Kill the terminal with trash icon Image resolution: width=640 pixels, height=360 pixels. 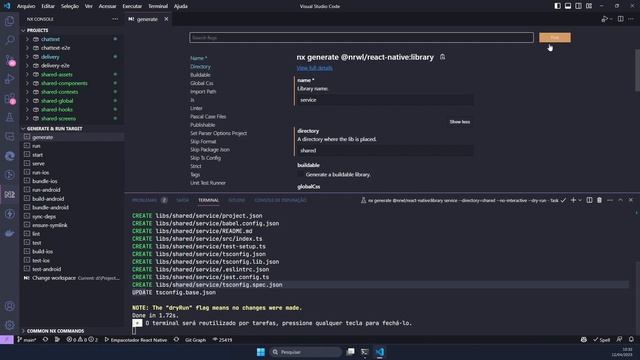click(x=599, y=200)
